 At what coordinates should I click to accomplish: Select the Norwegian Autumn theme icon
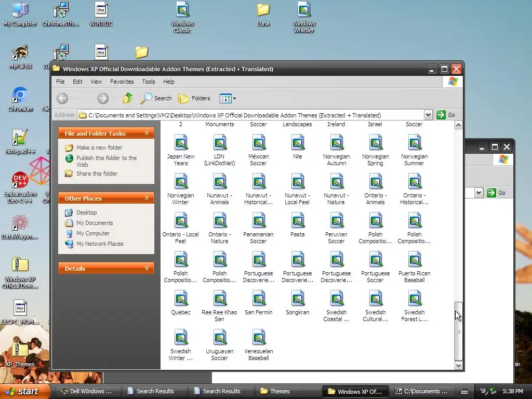[337, 150]
